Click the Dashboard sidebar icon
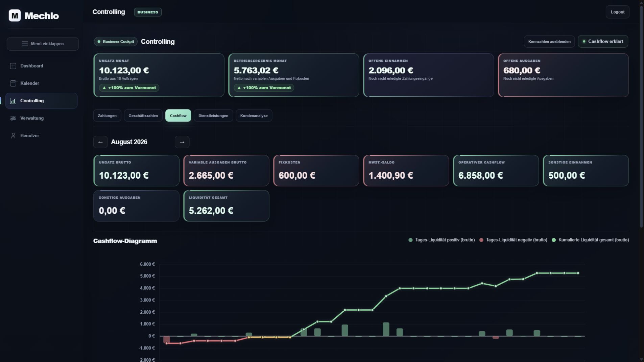Image resolution: width=644 pixels, height=362 pixels. click(13, 66)
